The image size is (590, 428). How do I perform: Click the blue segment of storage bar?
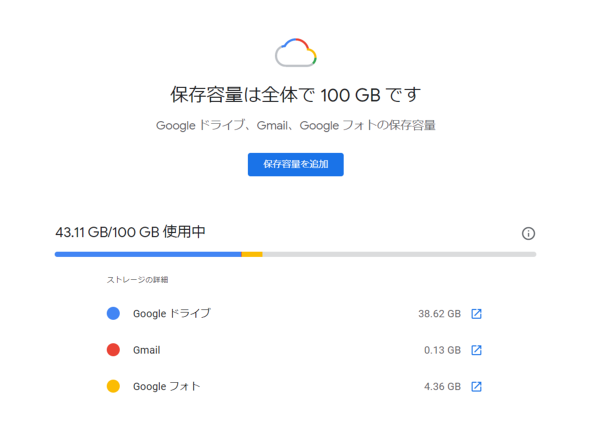coord(148,254)
